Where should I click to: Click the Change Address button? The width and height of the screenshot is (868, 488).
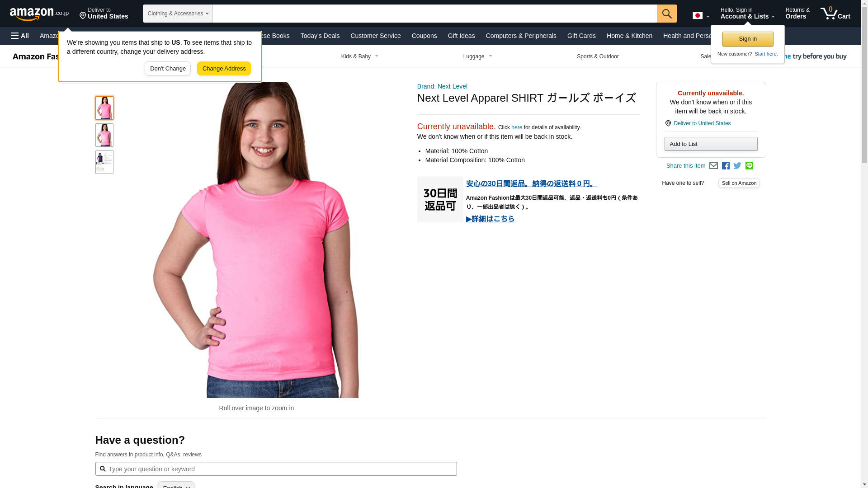coord(224,69)
